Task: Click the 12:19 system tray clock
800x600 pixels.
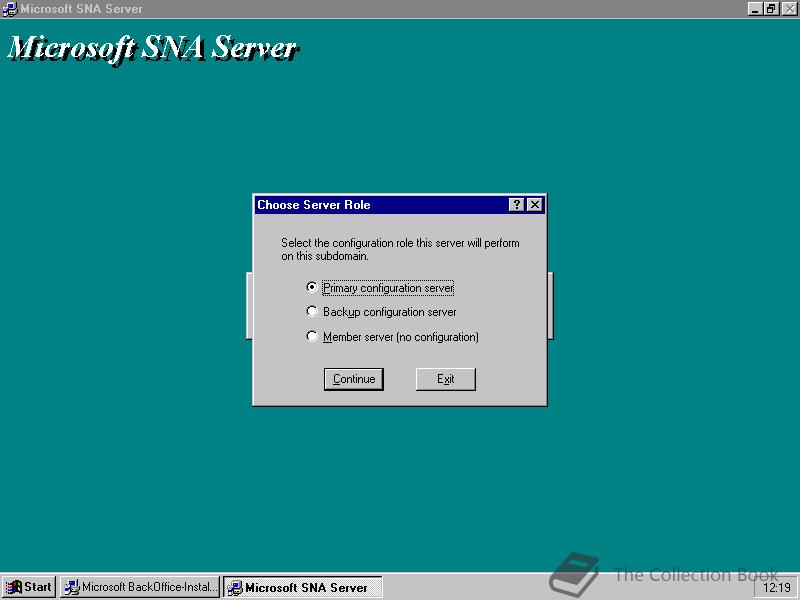Action: 776,588
